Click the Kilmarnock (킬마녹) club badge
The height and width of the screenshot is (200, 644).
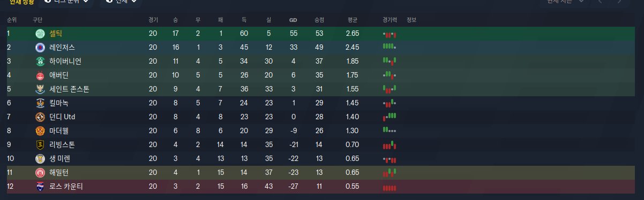pyautogui.click(x=40, y=103)
